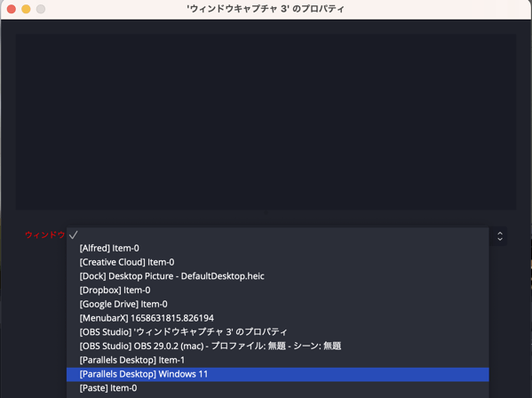The width and height of the screenshot is (532, 398).
Task: Click the capture preview area
Action: click(266, 122)
